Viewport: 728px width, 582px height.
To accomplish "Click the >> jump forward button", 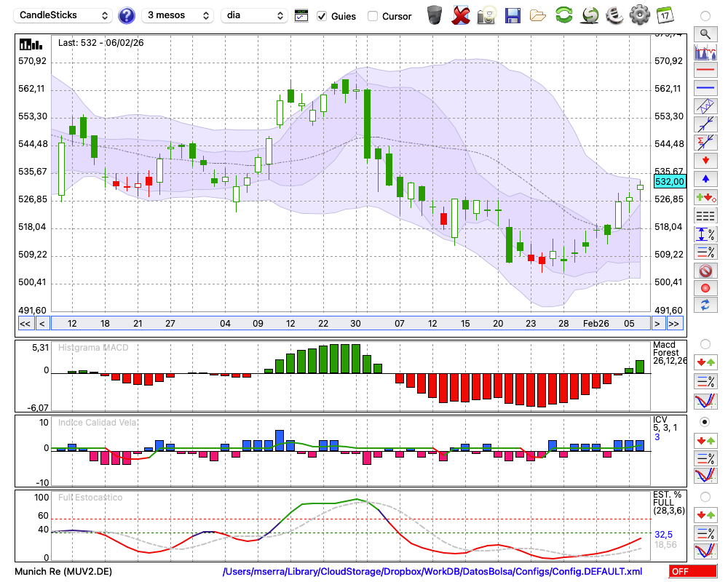I will 675,324.
